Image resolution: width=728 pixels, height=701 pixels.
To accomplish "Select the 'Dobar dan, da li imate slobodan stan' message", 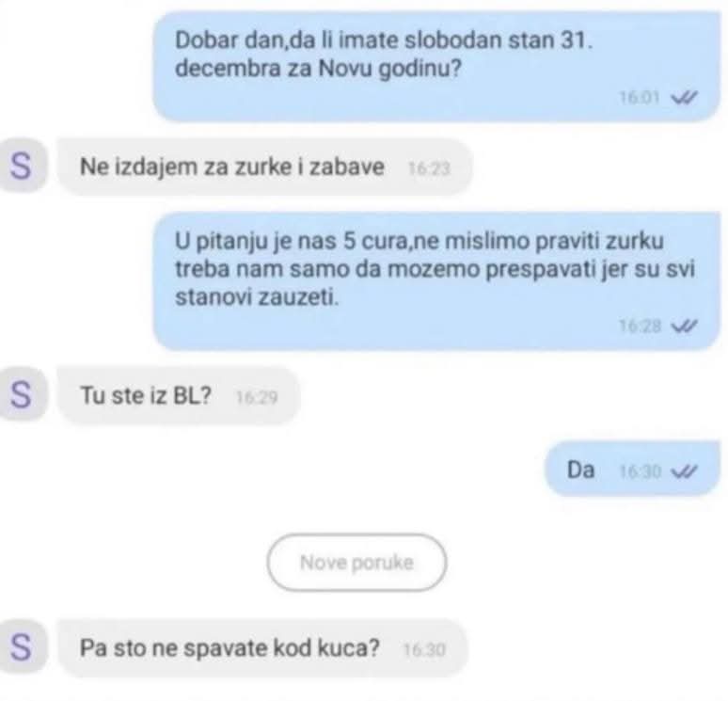I will click(x=436, y=66).
